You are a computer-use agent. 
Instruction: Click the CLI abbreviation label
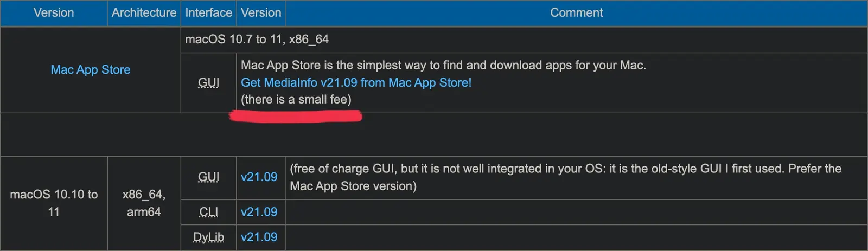point(208,212)
